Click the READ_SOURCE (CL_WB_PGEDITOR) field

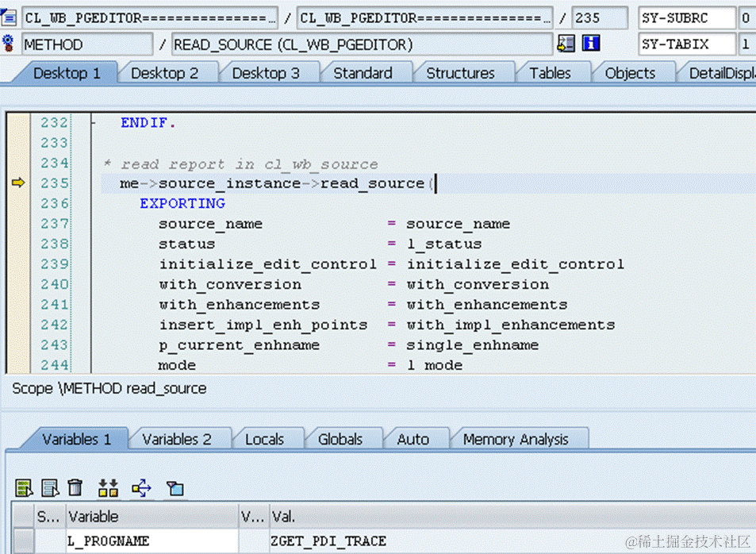[362, 44]
